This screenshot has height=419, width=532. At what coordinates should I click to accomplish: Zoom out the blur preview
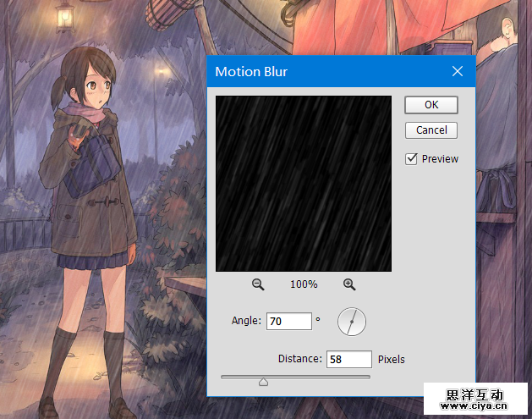click(x=258, y=284)
